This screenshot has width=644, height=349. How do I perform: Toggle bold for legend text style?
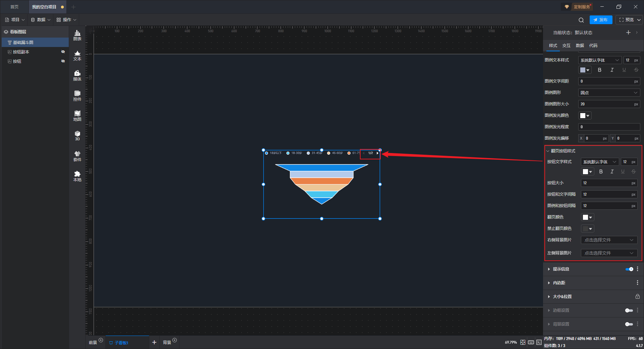click(x=600, y=70)
